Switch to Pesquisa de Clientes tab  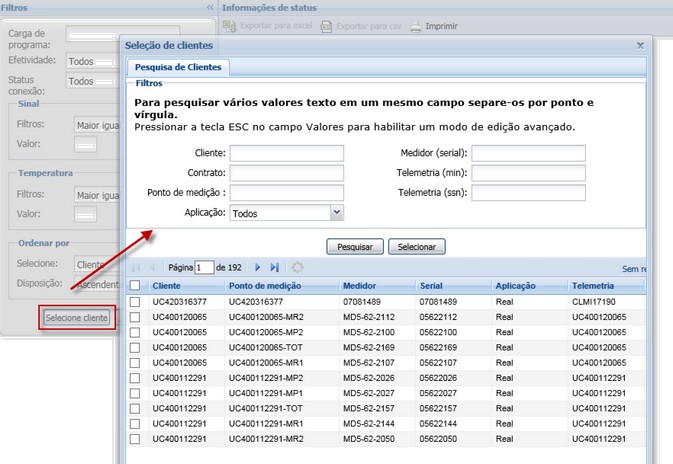click(178, 67)
